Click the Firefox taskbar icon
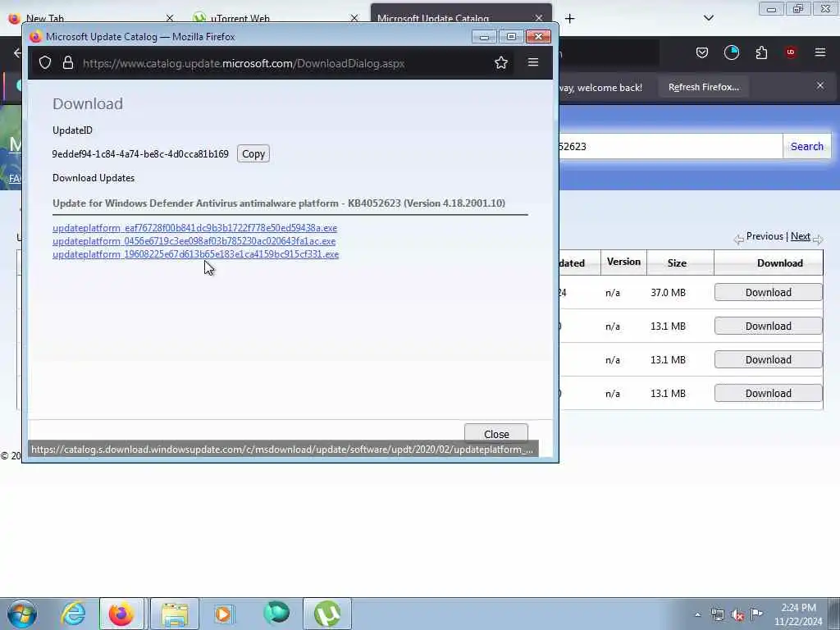The height and width of the screenshot is (630, 840). pos(121,614)
